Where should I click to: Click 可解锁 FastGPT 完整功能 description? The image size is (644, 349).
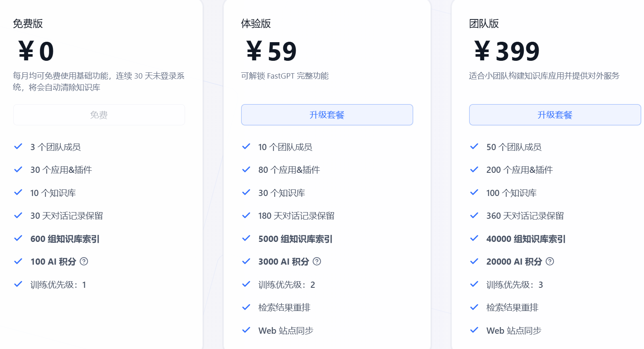285,76
